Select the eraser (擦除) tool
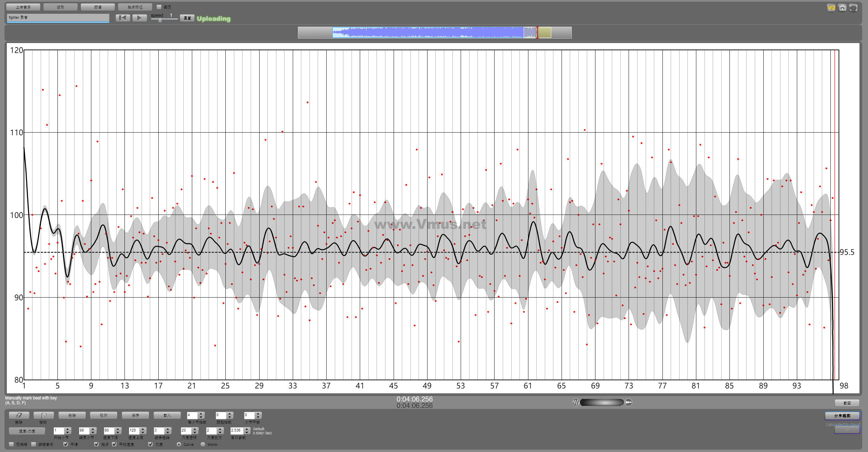 [19, 415]
